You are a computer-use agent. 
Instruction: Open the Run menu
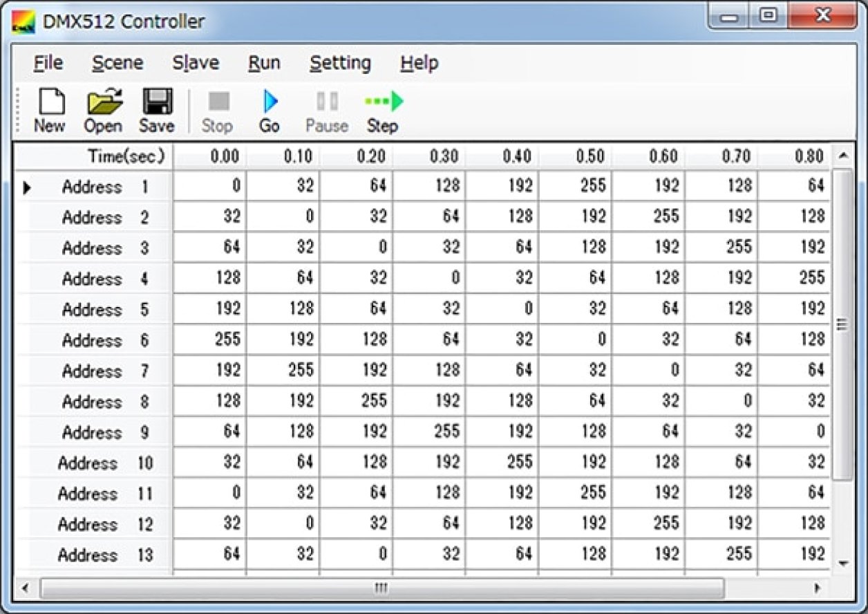tap(263, 63)
